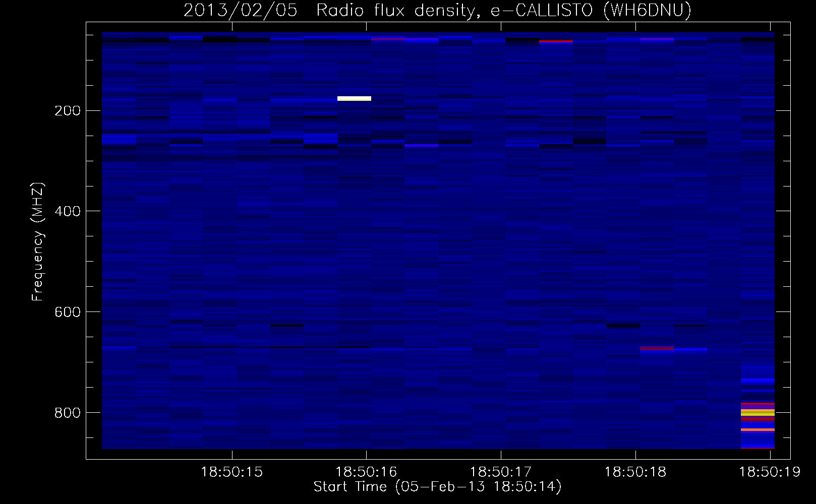
Task: Click the purple segment near 670 MHz
Action: (x=657, y=348)
